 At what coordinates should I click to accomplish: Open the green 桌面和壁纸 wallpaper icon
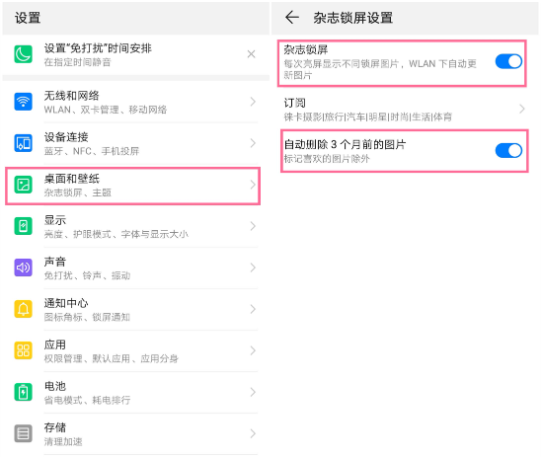[23, 185]
